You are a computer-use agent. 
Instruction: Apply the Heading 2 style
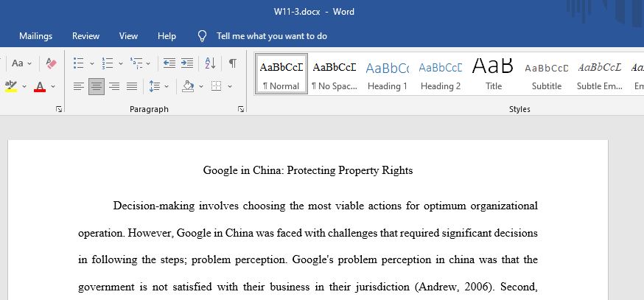coord(441,74)
